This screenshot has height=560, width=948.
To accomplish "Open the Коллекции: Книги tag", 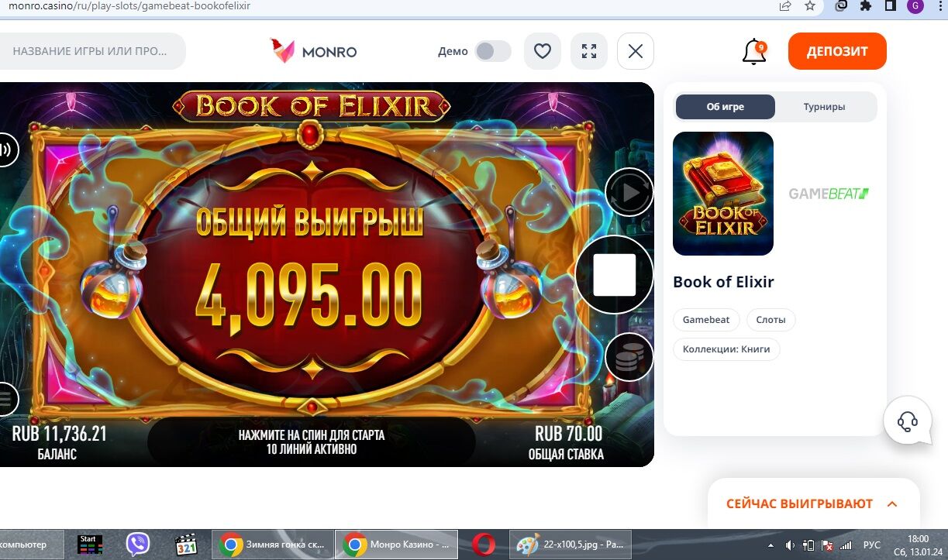I will 726,349.
